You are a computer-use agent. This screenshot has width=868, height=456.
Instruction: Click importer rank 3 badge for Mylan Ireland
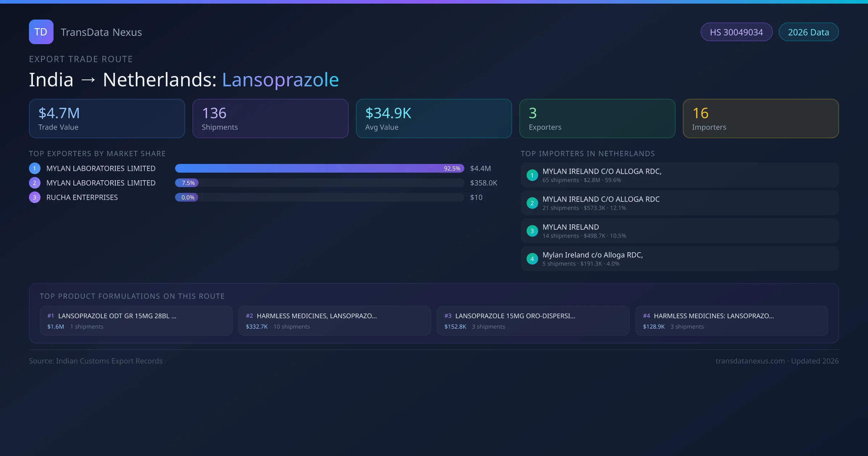click(532, 231)
